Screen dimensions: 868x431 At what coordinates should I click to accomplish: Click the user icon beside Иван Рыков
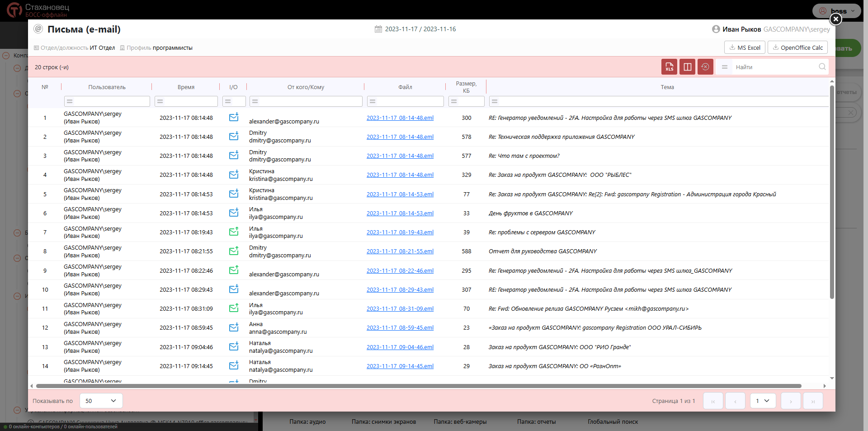tap(716, 29)
